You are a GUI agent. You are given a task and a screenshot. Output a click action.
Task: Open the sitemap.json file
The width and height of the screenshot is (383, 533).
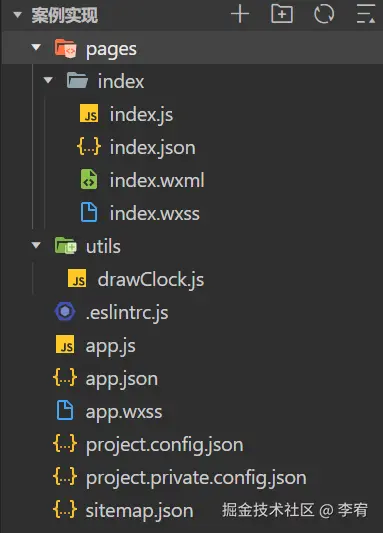(x=139, y=511)
